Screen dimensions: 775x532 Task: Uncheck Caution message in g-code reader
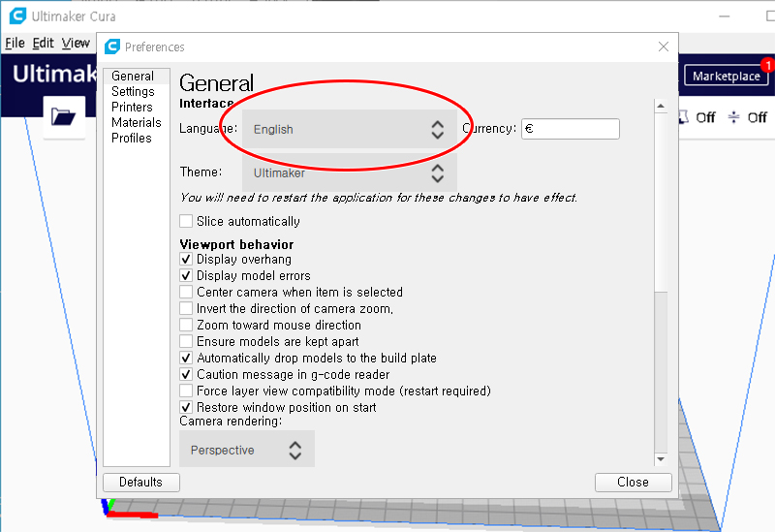(186, 374)
